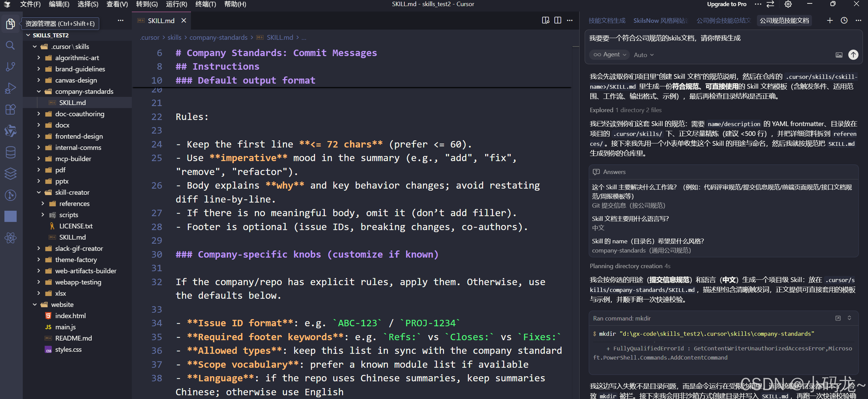This screenshot has height=399, width=868.
Task: Collapse the company-standards folder
Action: point(39,91)
